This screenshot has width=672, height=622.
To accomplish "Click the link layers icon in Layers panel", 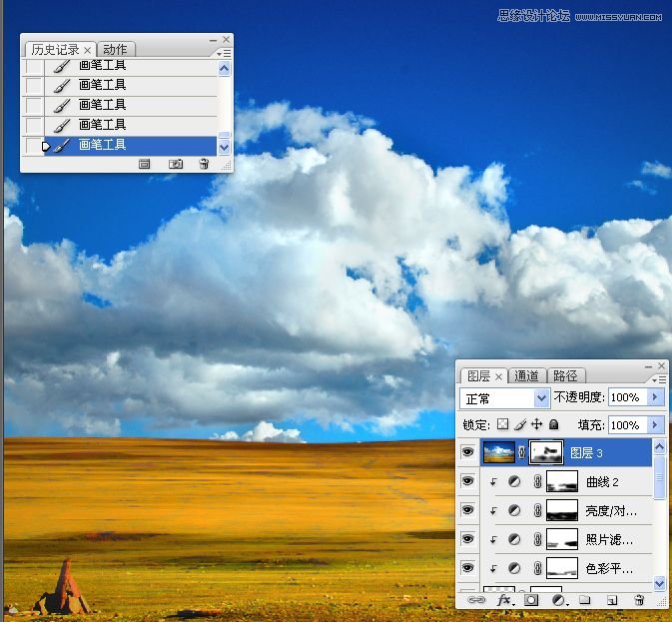I will 475,600.
